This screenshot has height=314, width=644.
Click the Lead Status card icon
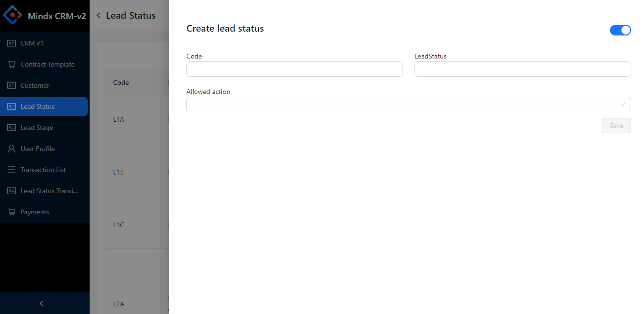11,106
